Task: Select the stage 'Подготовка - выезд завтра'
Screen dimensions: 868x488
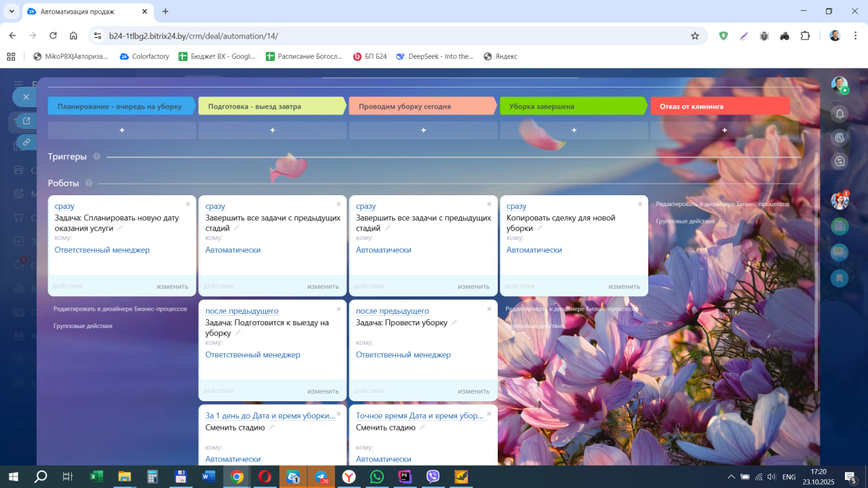Action: 273,106
